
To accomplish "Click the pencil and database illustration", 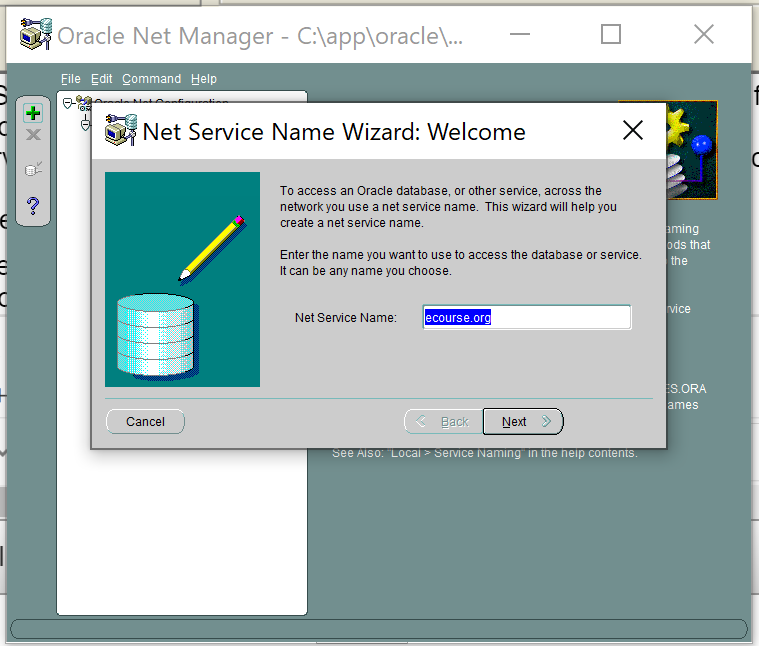I will point(182,279).
